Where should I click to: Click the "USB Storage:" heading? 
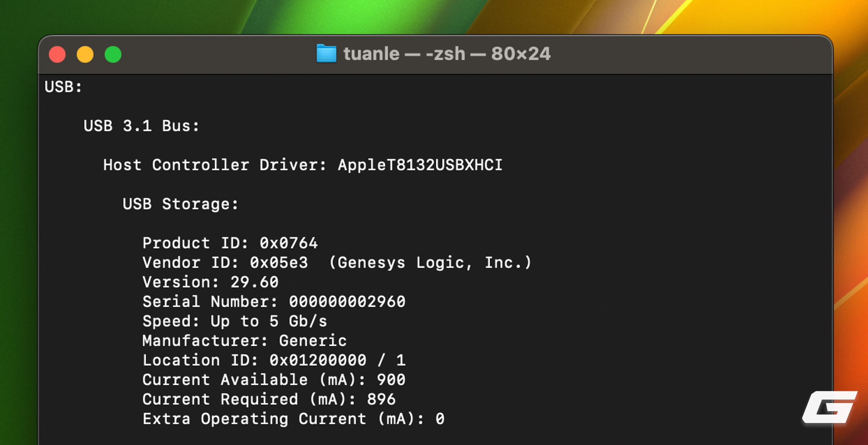[x=181, y=204]
